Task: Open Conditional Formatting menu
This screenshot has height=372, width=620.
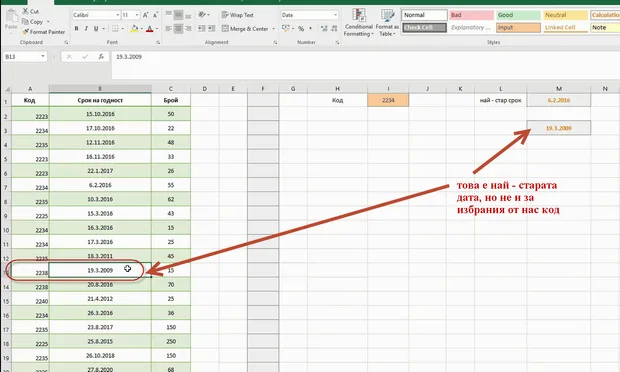Action: click(359, 23)
